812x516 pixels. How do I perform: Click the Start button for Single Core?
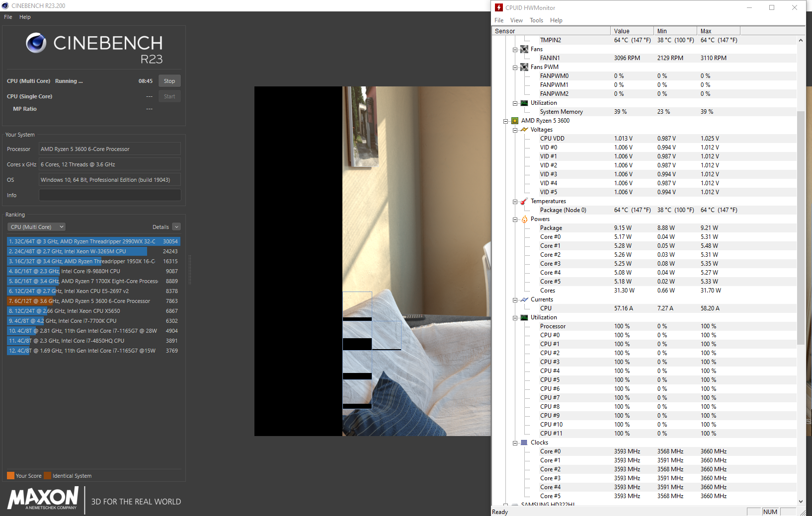(169, 96)
